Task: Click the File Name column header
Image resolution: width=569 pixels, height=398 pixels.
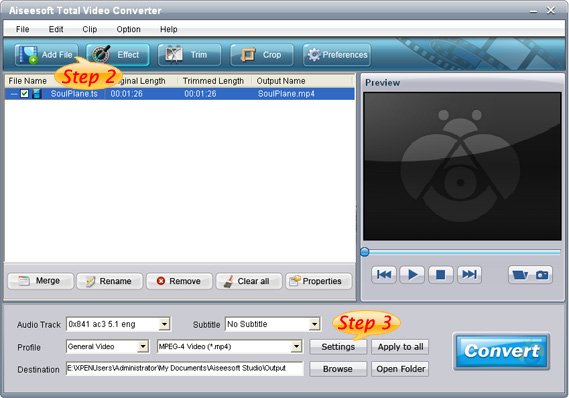Action: point(28,81)
